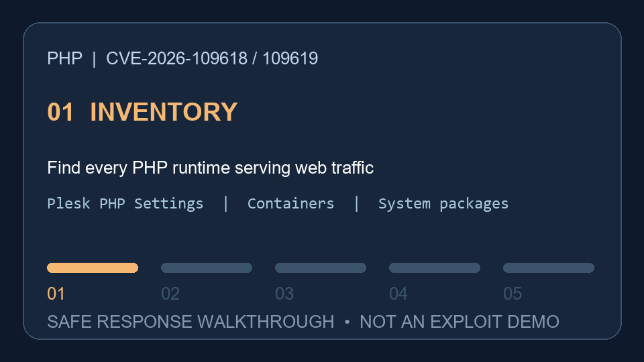The image size is (644, 362).
Task: Click the SAFE RESPONSE WALKTHROUGH footer text
Action: tap(191, 322)
